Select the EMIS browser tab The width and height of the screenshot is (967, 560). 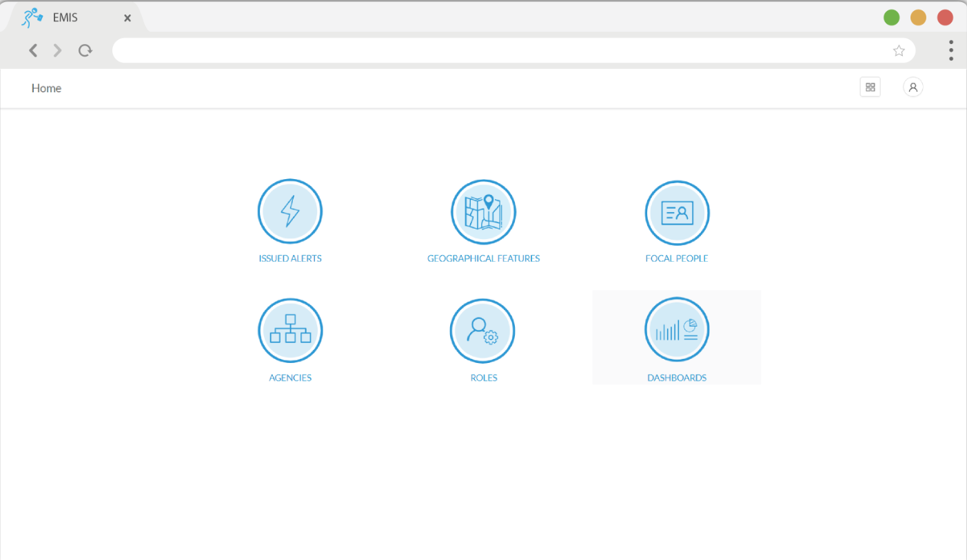point(65,18)
